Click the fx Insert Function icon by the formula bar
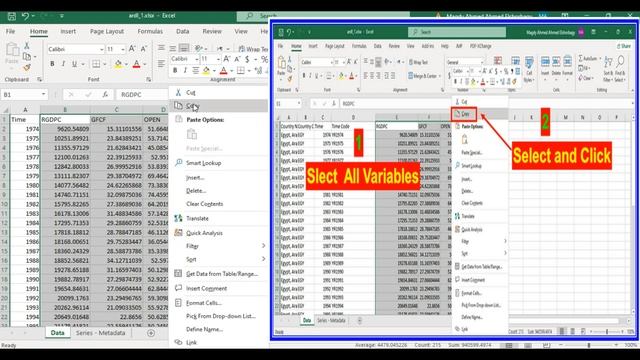The height and width of the screenshot is (360, 640). (105, 95)
